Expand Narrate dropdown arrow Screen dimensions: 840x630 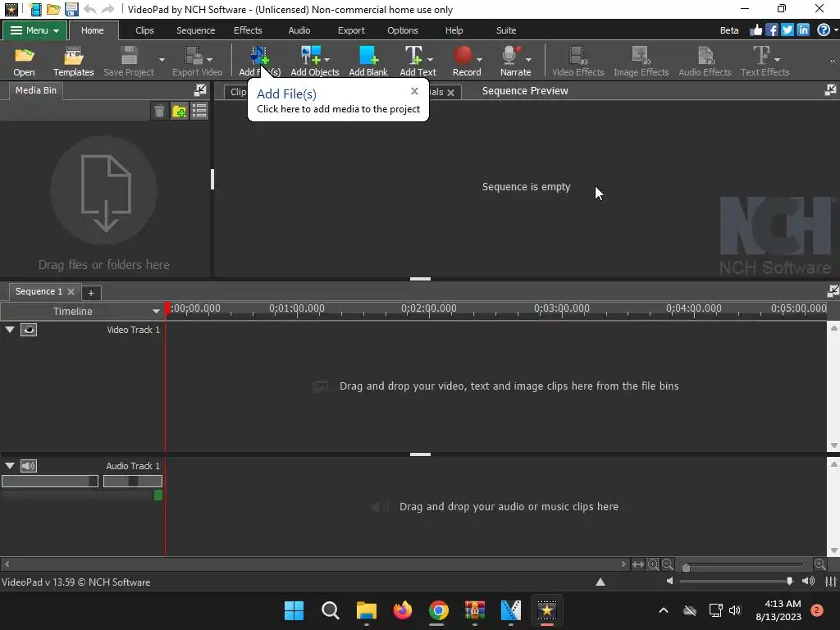click(x=528, y=59)
